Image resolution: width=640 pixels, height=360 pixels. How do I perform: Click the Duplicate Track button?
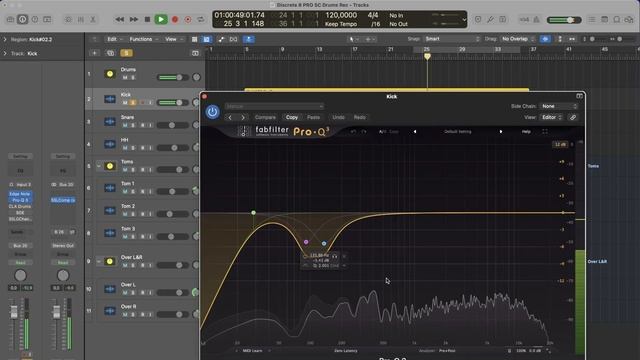click(x=110, y=53)
